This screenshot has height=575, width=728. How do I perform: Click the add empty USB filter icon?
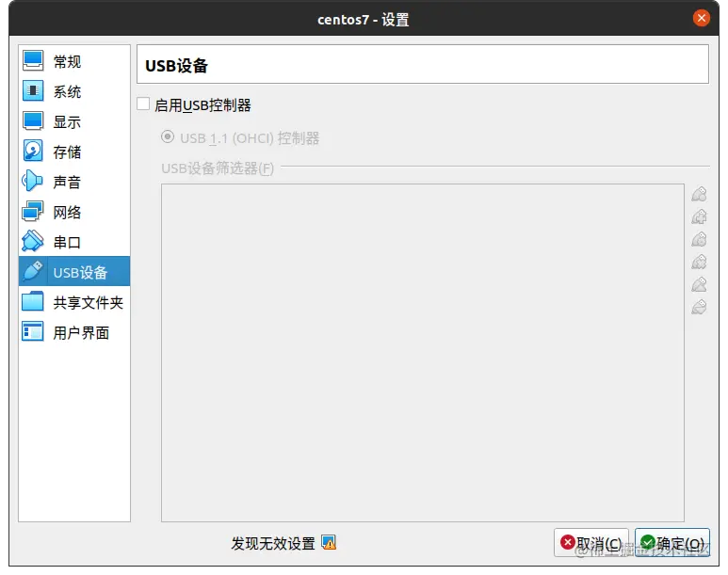pyautogui.click(x=699, y=195)
